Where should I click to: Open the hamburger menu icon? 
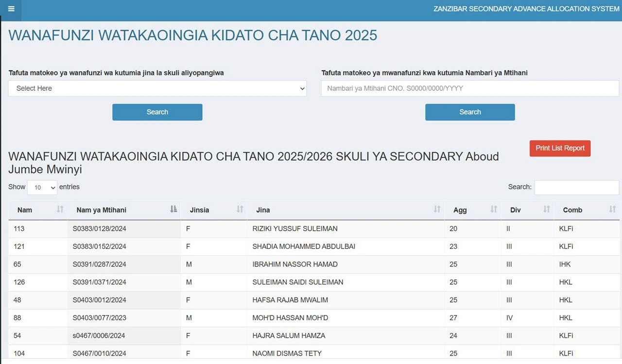(11, 9)
